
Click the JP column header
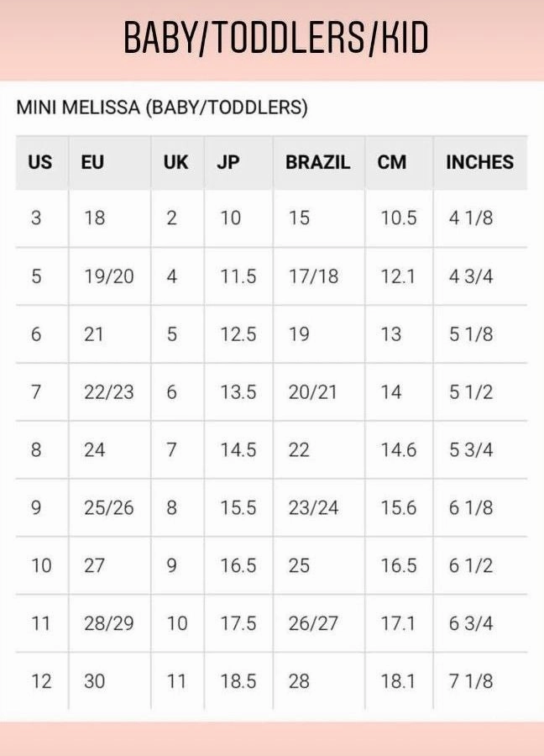point(228,162)
